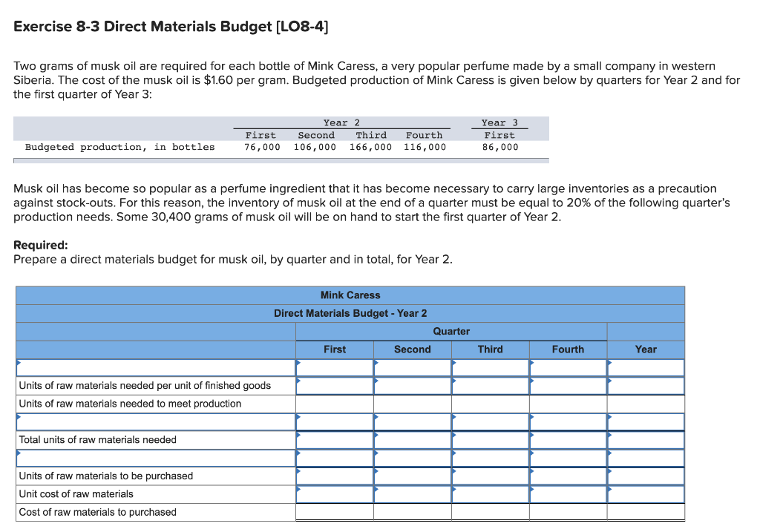
Task: Select the row label Cost of raw materials to purchased
Action: tap(98, 512)
